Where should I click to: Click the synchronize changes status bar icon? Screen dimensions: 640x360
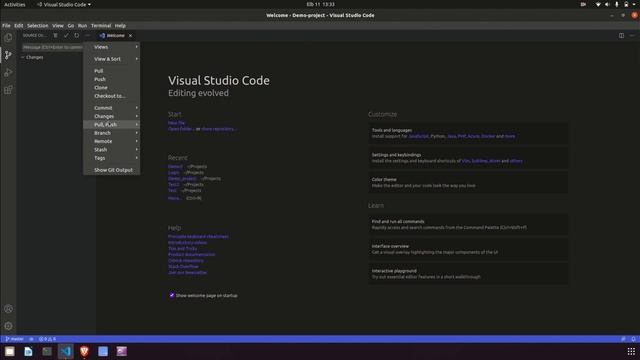tap(31, 339)
